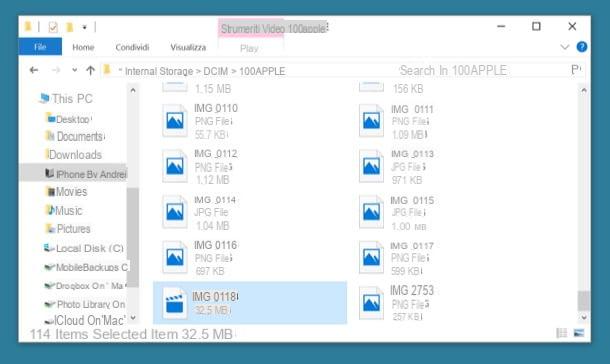This screenshot has height=364, width=610.
Task: Click the file name IMG 0118
Action: pos(215,297)
